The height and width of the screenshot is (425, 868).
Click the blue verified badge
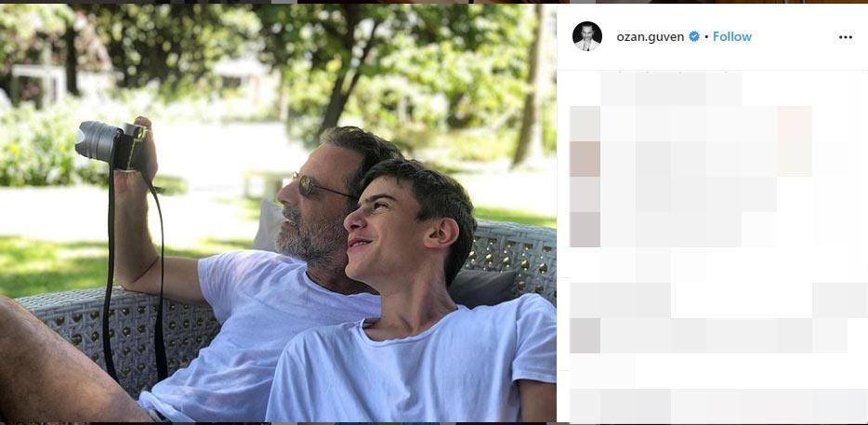coord(694,37)
